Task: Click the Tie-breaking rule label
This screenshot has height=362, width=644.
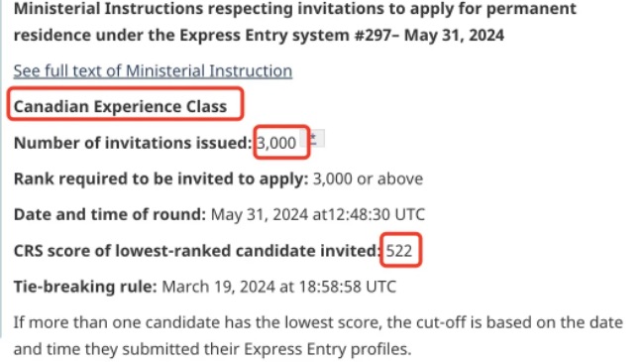Action: (x=85, y=287)
